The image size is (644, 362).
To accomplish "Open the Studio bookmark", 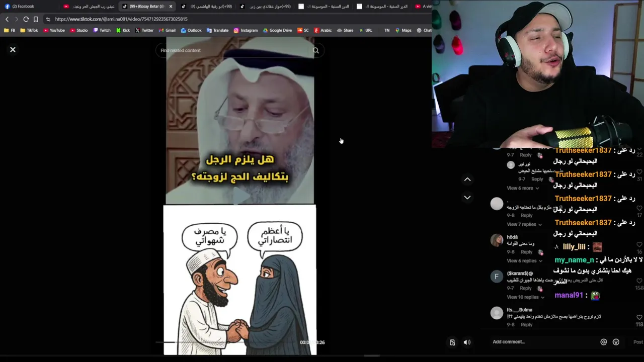I will (x=78, y=30).
